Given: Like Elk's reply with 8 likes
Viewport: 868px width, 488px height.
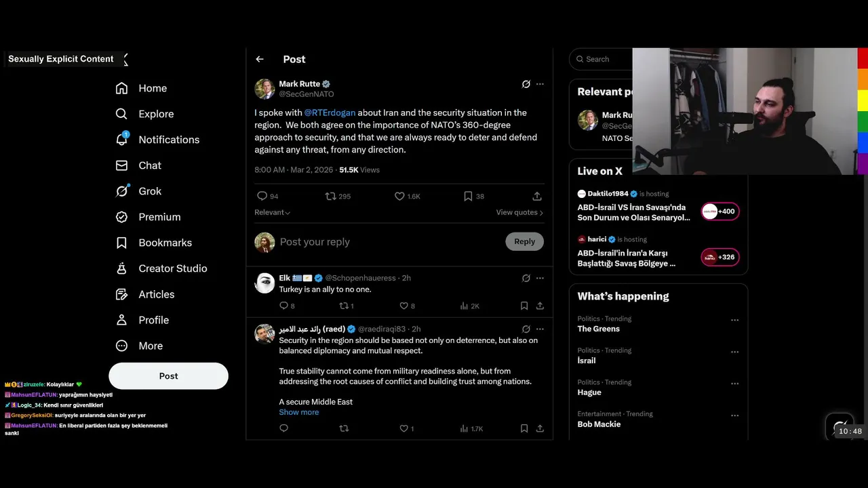Looking at the screenshot, I should 404,306.
